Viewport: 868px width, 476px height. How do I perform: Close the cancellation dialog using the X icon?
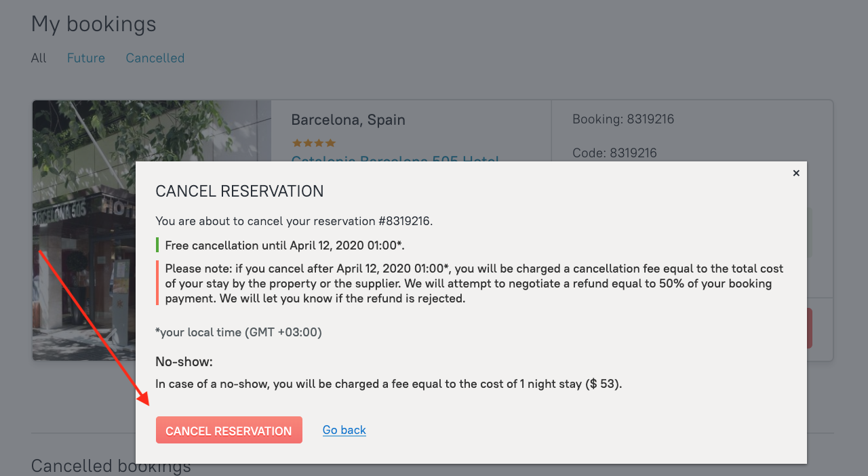796,173
